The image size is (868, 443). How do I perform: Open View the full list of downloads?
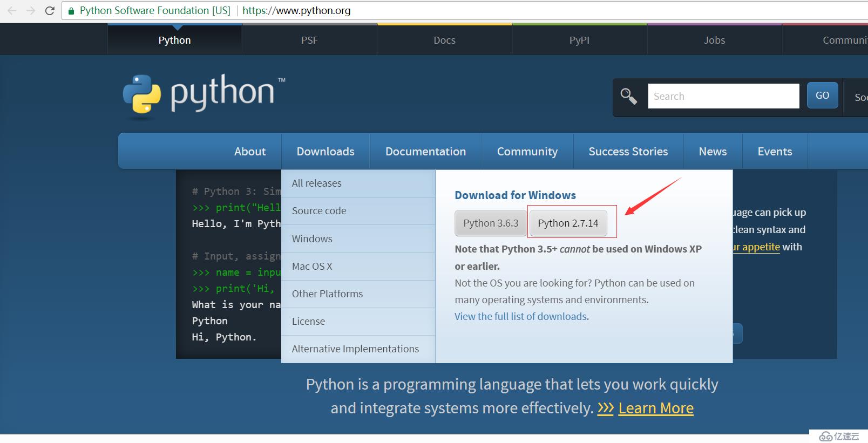520,317
